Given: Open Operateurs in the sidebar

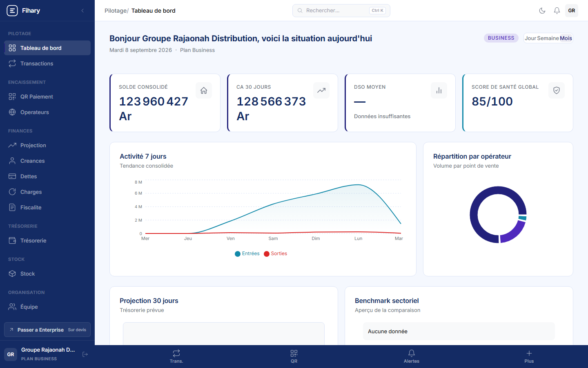Looking at the screenshot, I should click(x=47, y=112).
